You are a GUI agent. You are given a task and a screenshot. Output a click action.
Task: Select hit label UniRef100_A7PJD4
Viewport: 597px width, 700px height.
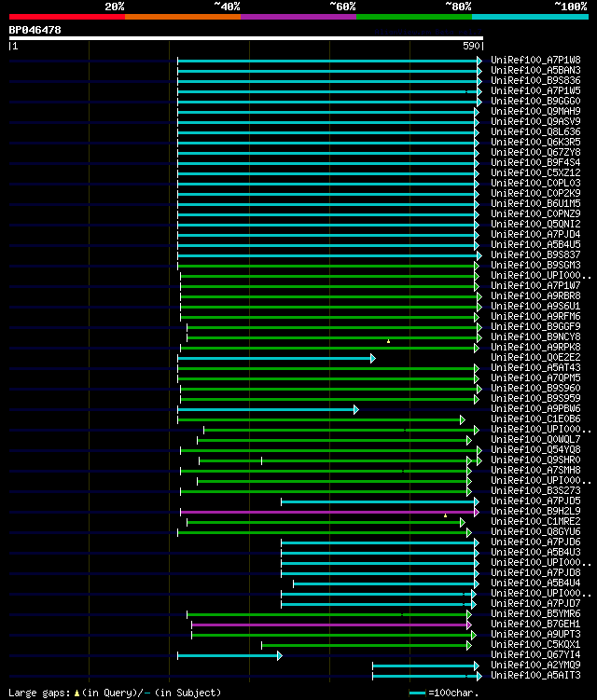(x=535, y=234)
